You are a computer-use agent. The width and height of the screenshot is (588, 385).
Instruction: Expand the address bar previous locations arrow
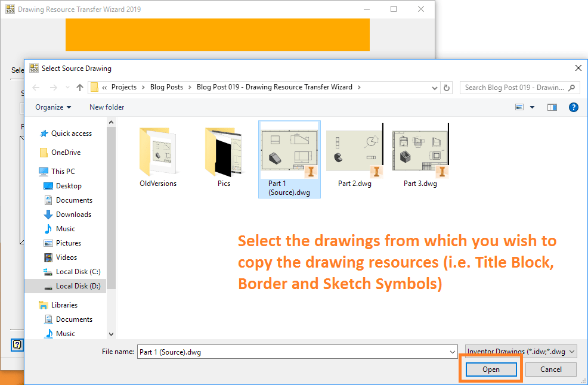pos(434,88)
